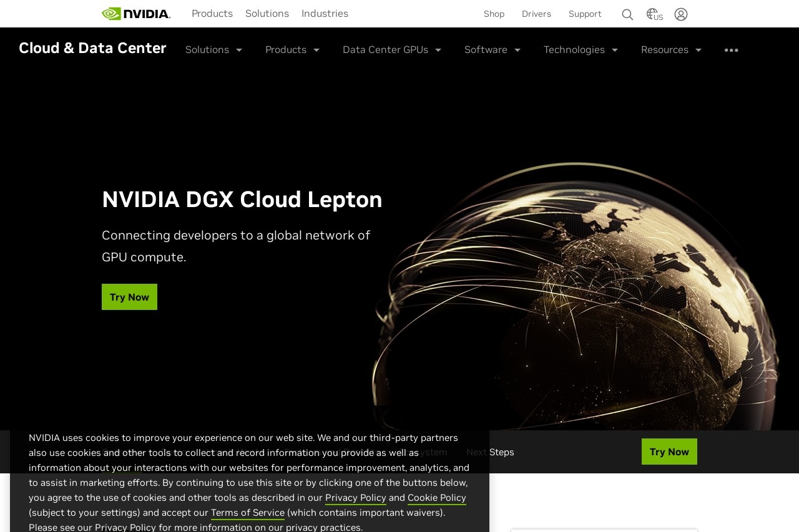Jump to the Next Steps section
Image resolution: width=799 pixels, height=532 pixels.
pos(490,452)
